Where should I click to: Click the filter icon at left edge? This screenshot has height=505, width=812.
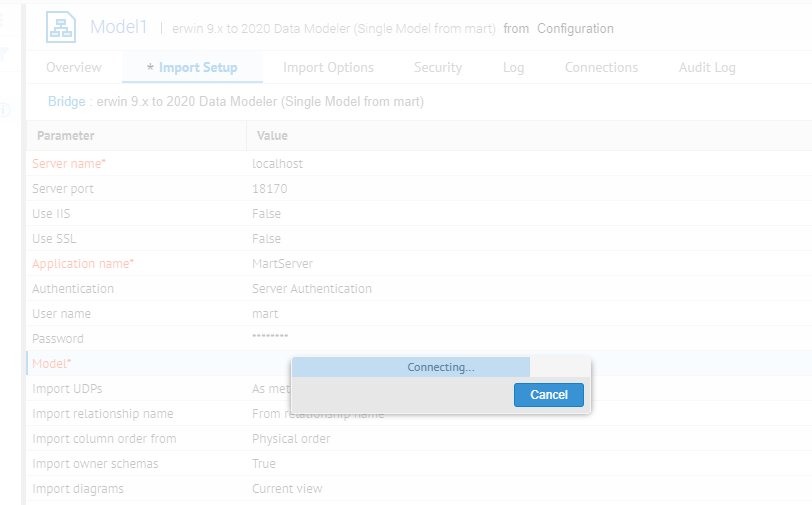click(4, 56)
